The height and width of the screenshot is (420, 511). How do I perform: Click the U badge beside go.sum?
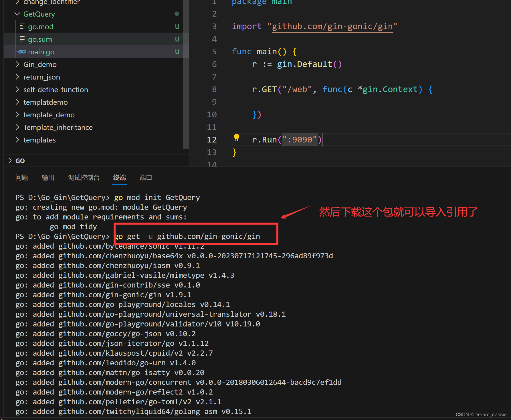point(177,39)
